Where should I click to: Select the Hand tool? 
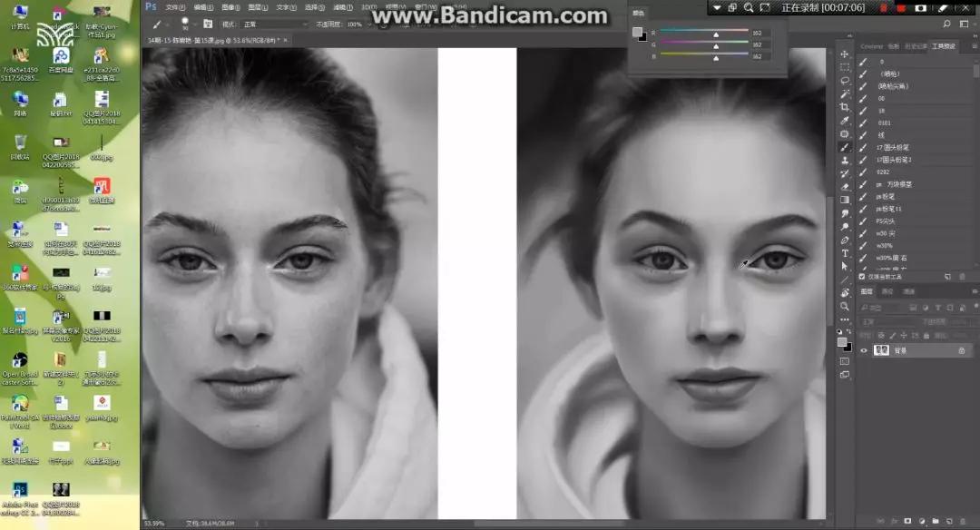tap(845, 292)
